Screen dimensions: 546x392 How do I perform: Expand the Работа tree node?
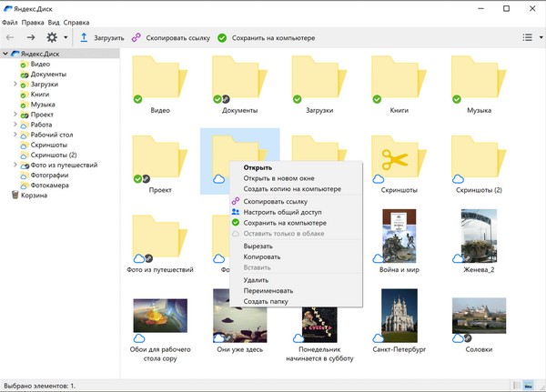[x=15, y=125]
